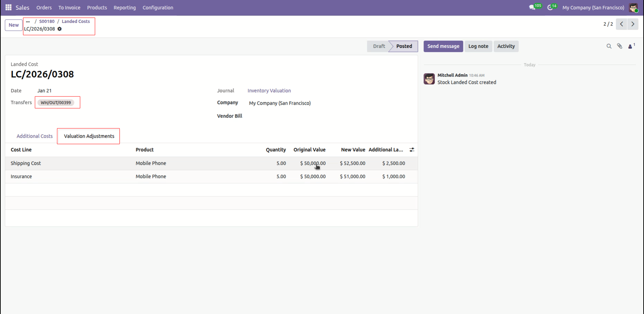Show followers list icon

[x=630, y=46]
